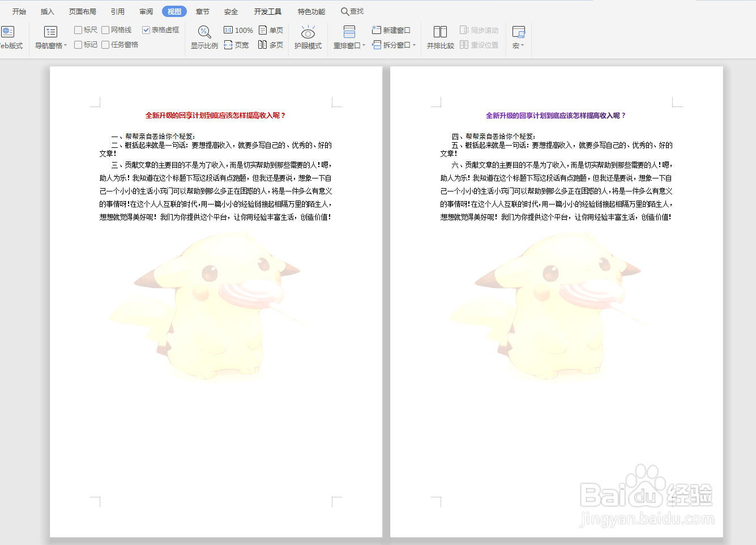The width and height of the screenshot is (756, 545).
Task: Open the 开始 (Home) tab
Action: pos(19,11)
